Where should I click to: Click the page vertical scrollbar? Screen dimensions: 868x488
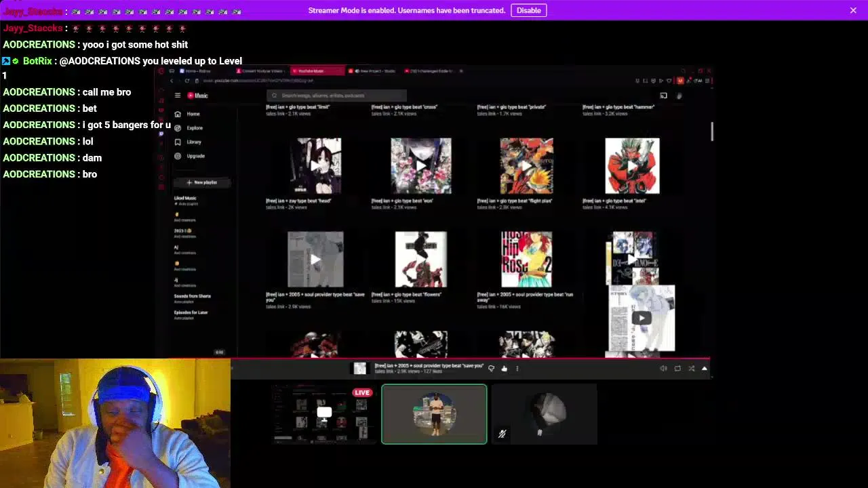tap(711, 132)
